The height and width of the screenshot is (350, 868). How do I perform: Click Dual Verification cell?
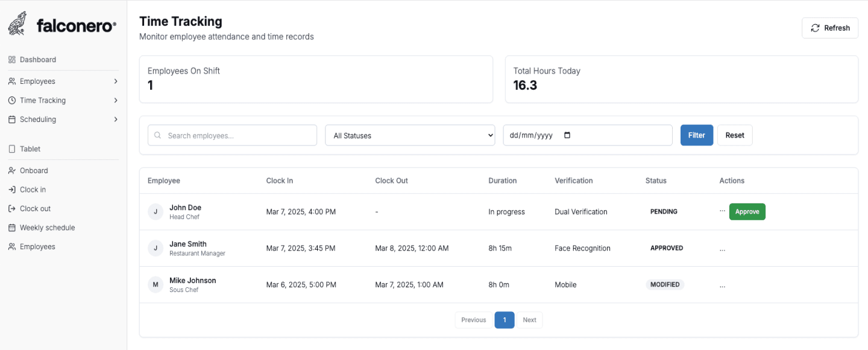click(581, 212)
